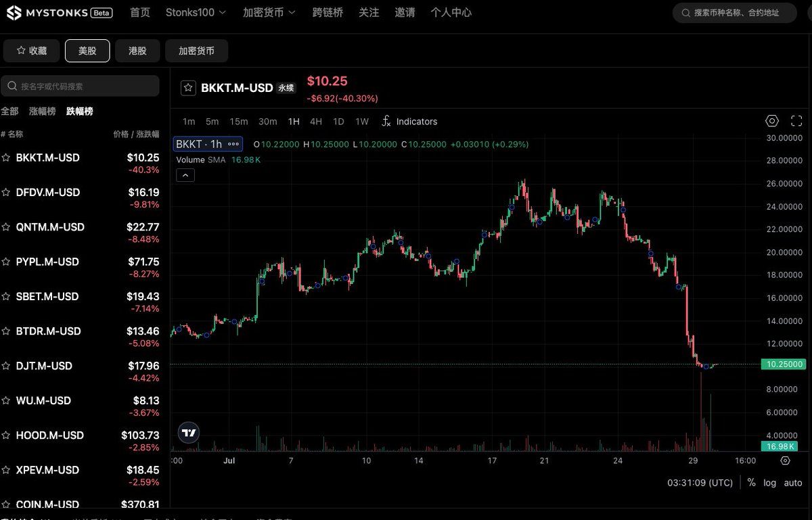Open the 邀请 page
The height and width of the screenshot is (520, 812).
click(x=405, y=12)
